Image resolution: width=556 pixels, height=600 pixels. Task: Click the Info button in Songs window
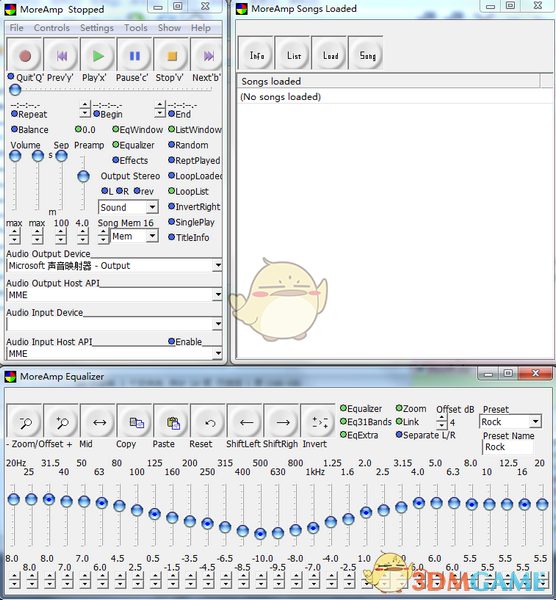tap(257, 55)
